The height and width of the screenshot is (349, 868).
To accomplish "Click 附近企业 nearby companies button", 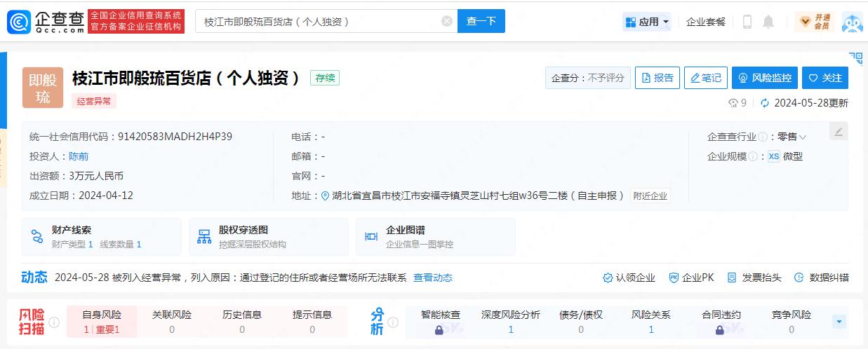I will (x=650, y=196).
